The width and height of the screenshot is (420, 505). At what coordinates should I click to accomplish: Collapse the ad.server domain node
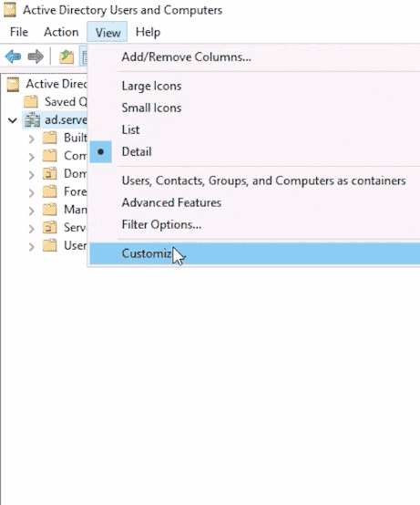click(13, 120)
